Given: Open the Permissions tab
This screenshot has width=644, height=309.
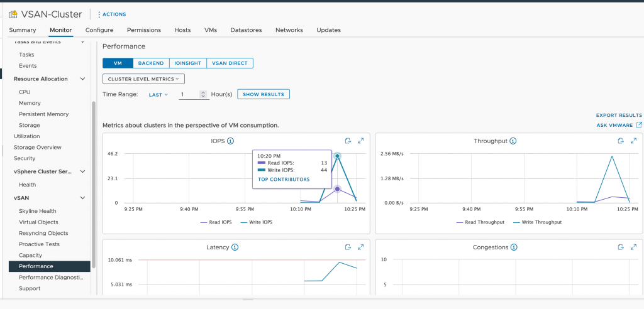Looking at the screenshot, I should coord(144,30).
